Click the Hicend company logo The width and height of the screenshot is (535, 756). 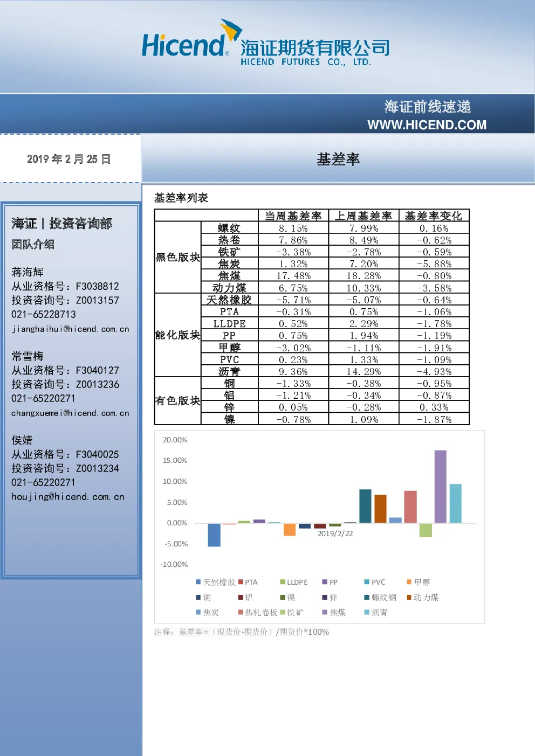[x=265, y=43]
